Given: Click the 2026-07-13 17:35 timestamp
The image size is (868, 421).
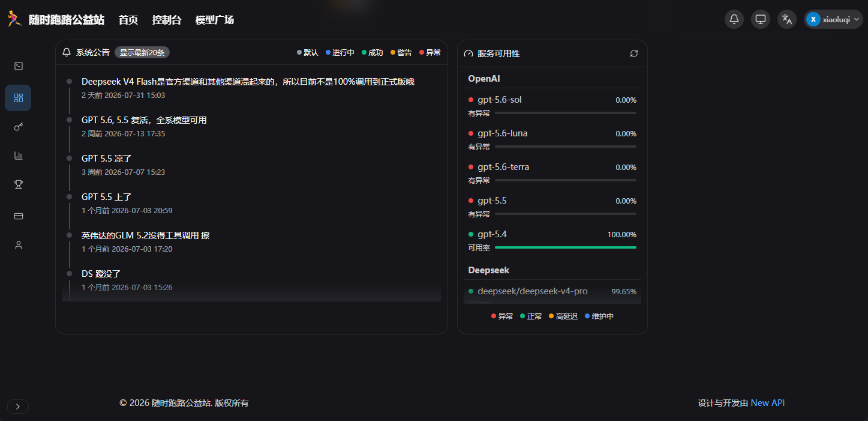Looking at the screenshot, I should tap(134, 133).
